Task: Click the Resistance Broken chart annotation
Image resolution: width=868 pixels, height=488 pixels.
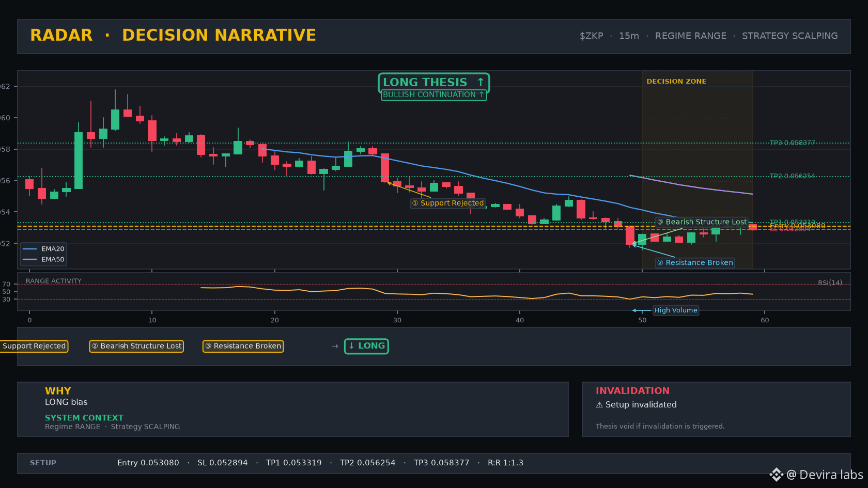Action: 695,263
